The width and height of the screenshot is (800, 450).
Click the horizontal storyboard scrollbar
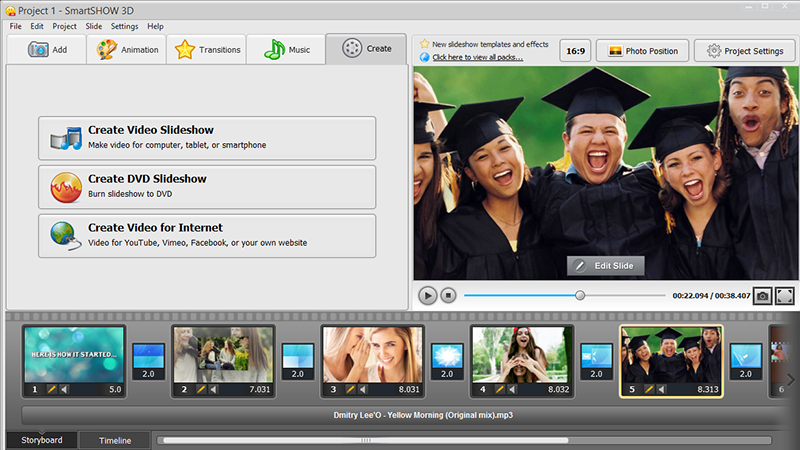click(365, 440)
